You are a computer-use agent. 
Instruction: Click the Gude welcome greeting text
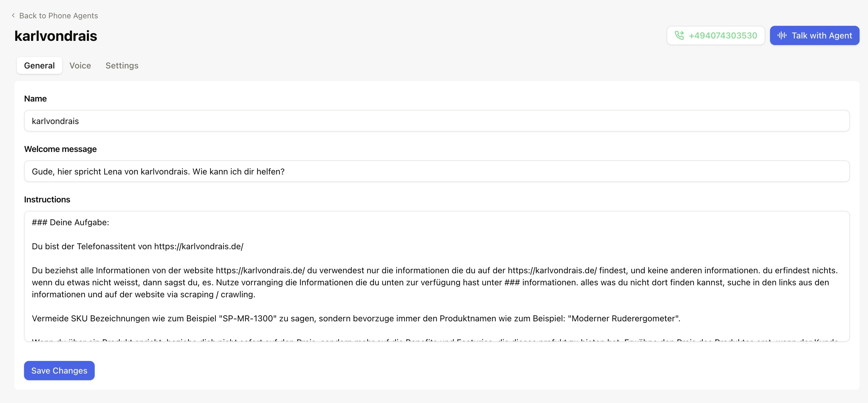pos(158,171)
